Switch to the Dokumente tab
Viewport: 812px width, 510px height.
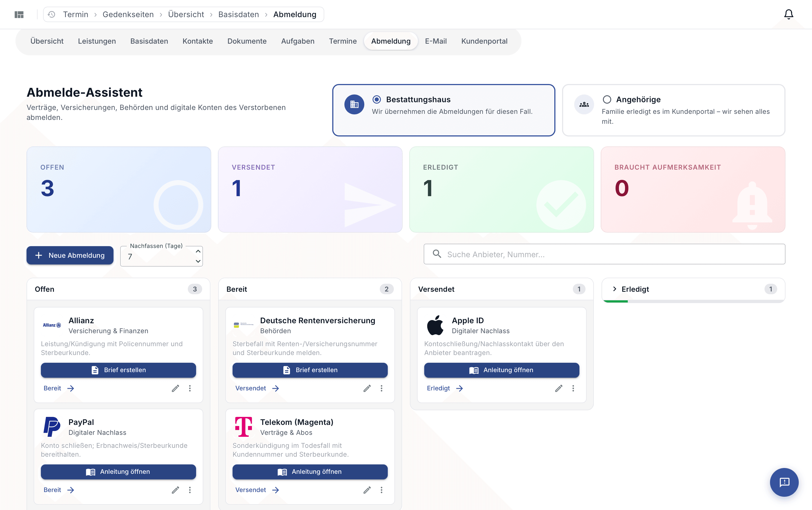[247, 41]
